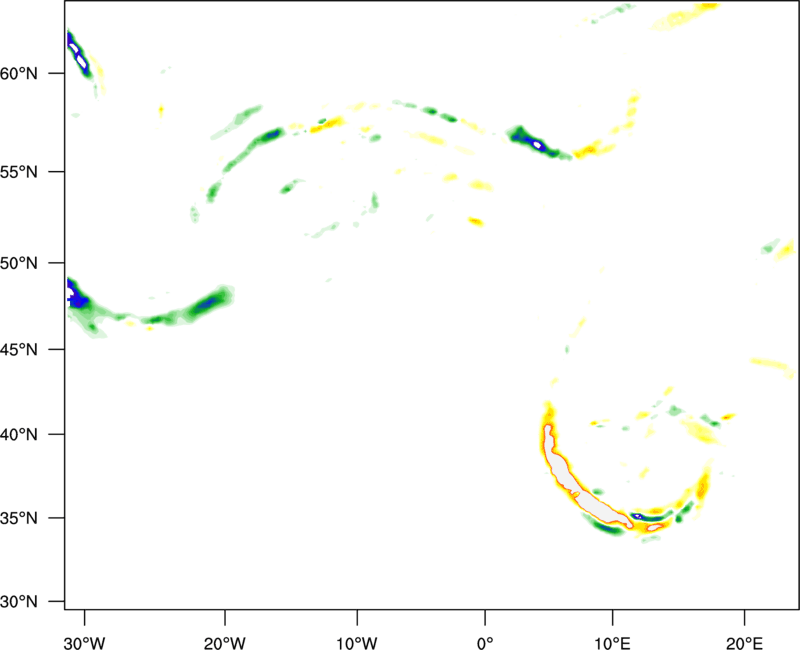Click the 30°W longitude label
Image resolution: width=800 pixels, height=650 pixels.
[x=84, y=643]
